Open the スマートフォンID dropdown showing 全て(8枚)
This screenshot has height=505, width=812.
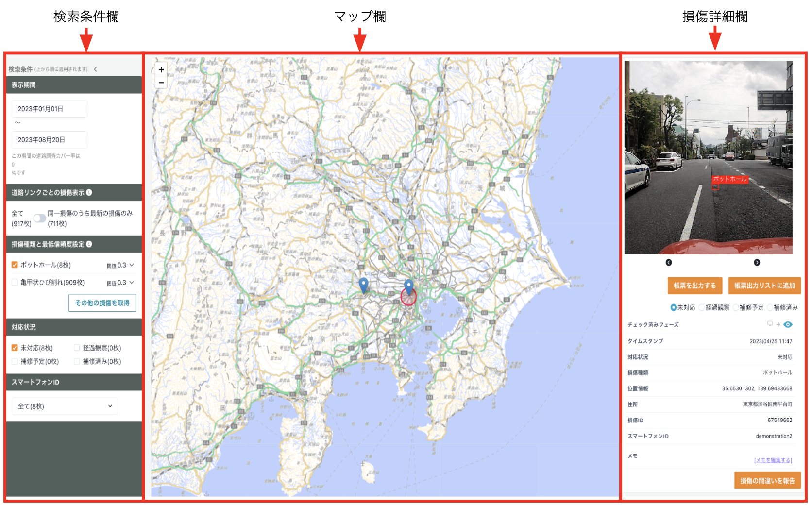pos(65,406)
